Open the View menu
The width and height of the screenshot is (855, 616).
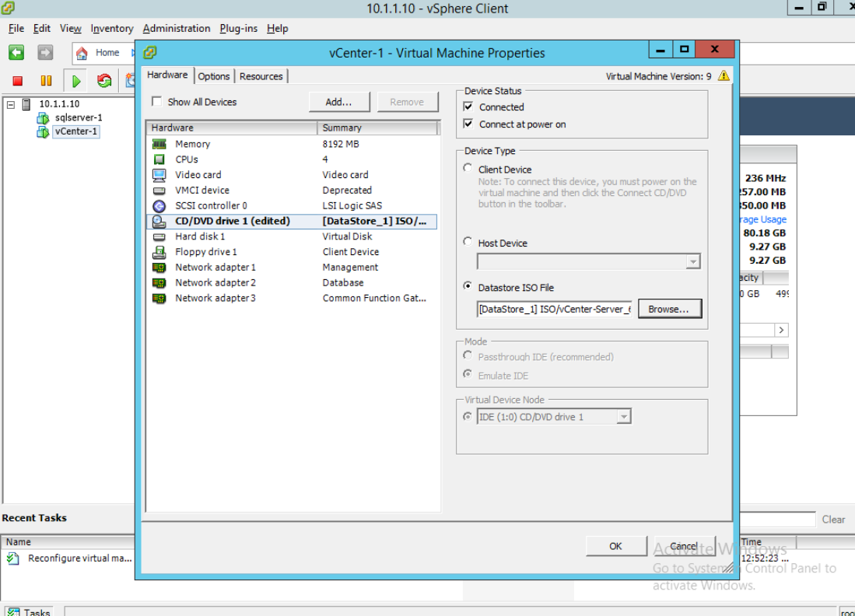[70, 28]
